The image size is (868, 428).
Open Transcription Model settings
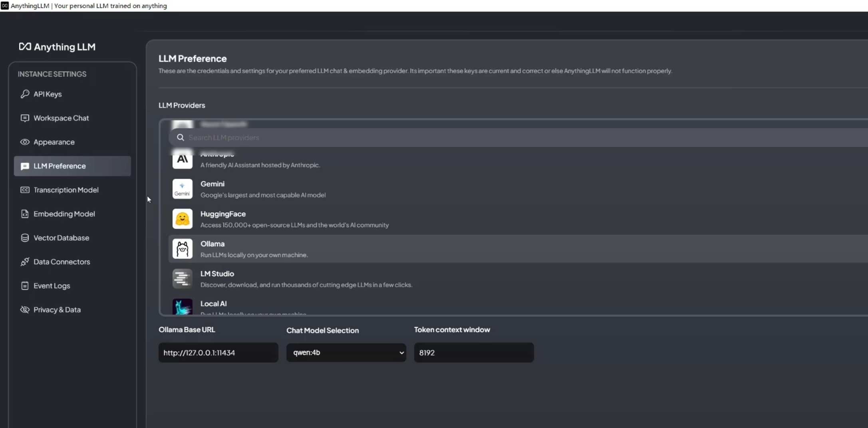pos(72,190)
